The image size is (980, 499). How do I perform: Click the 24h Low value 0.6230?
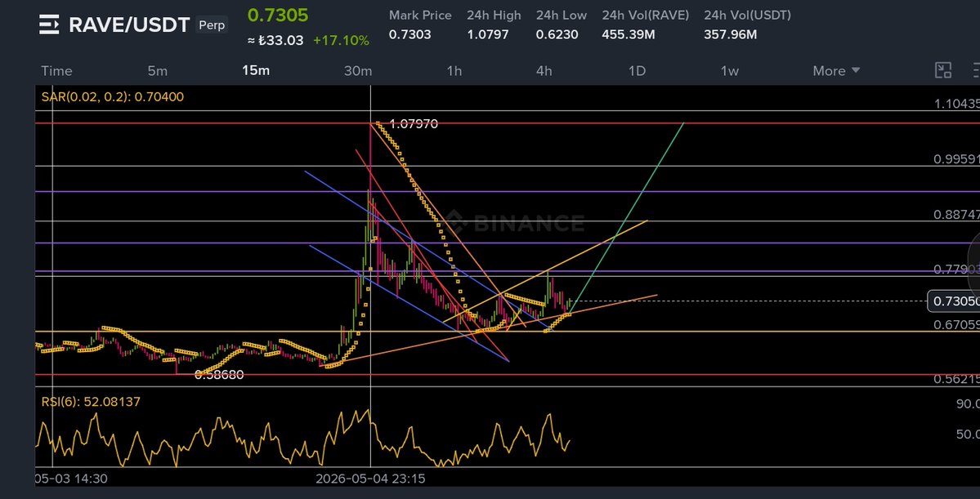557,34
